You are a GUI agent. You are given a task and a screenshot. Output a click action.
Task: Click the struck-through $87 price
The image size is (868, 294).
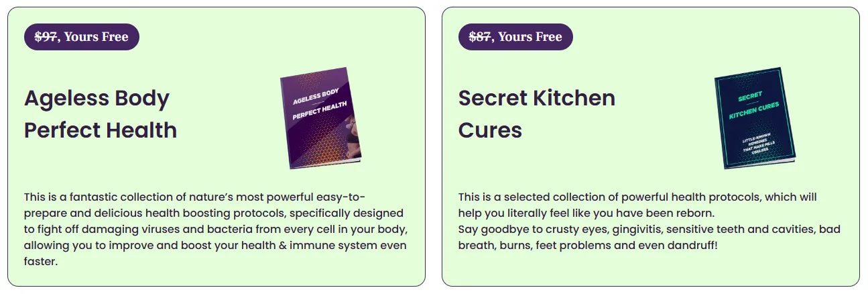pos(480,37)
